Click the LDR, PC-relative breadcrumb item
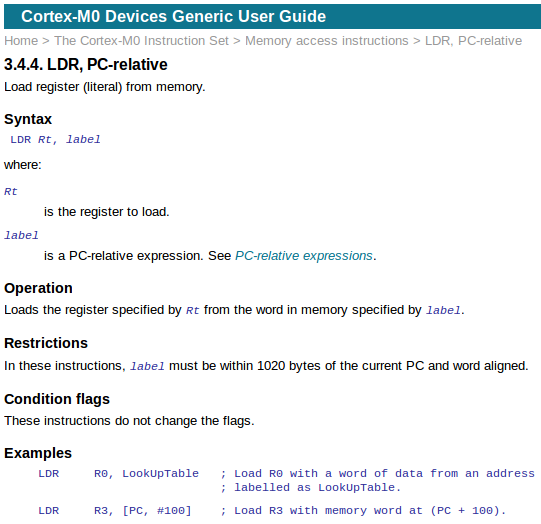 473,41
